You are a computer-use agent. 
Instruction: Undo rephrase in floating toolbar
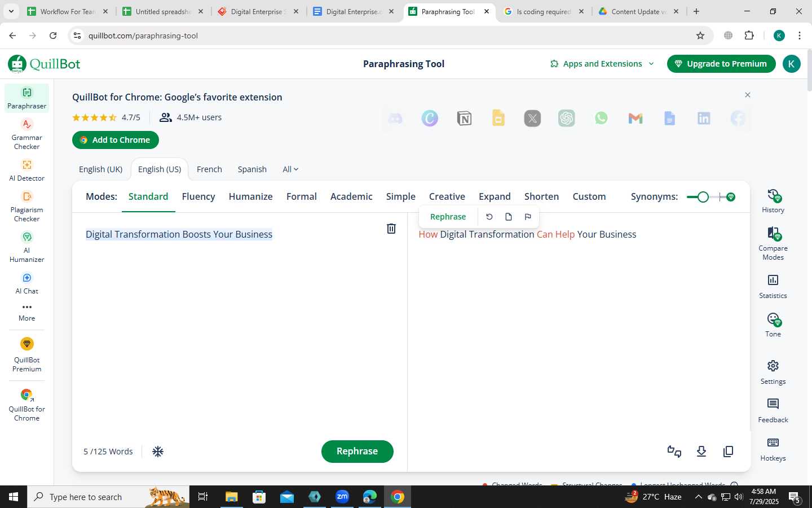489,217
